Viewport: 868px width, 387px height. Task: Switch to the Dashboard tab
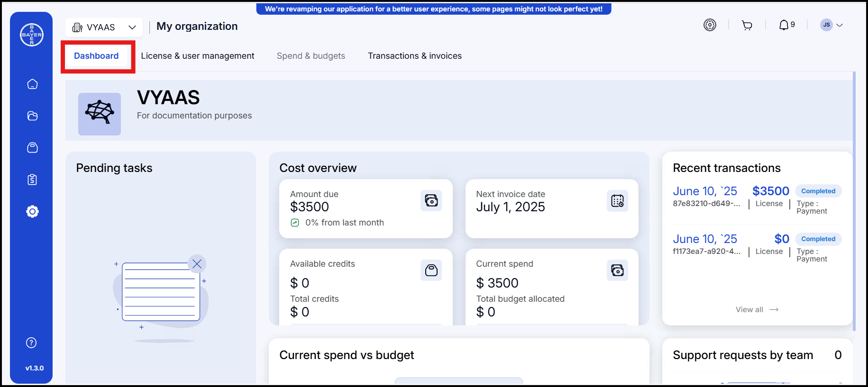(96, 56)
